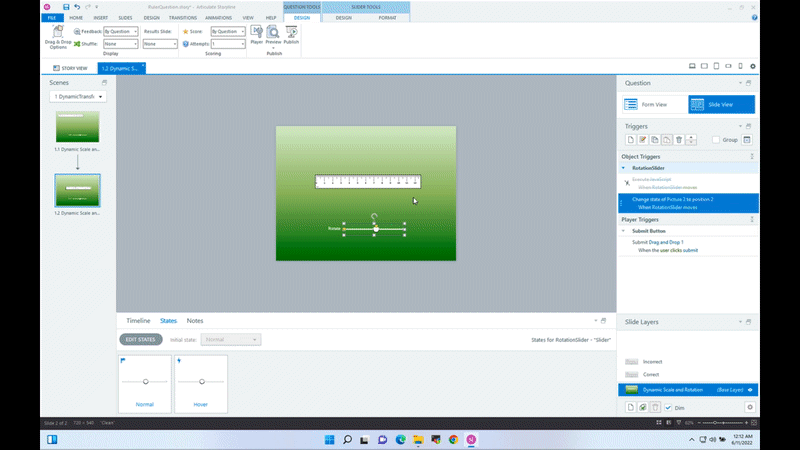Image resolution: width=800 pixels, height=450 pixels.
Task: Toggle visibility eye of the base layer
Action: [x=749, y=389]
